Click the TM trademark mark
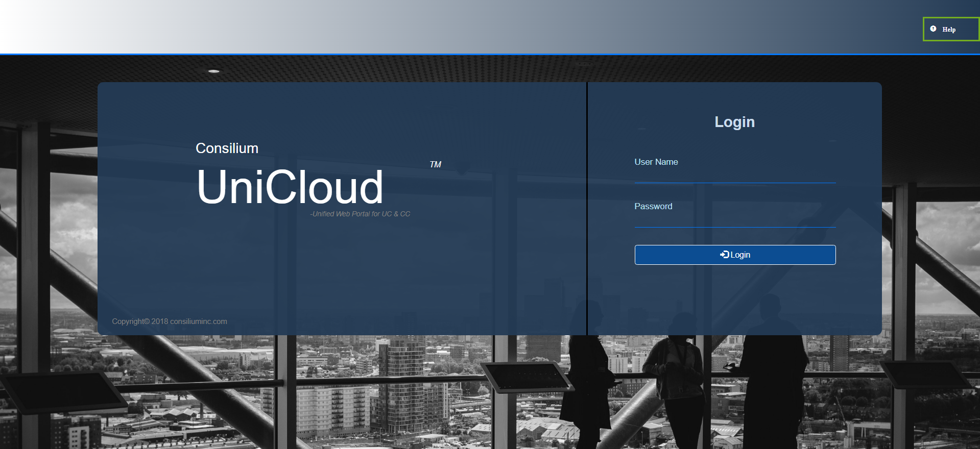 pos(435,164)
